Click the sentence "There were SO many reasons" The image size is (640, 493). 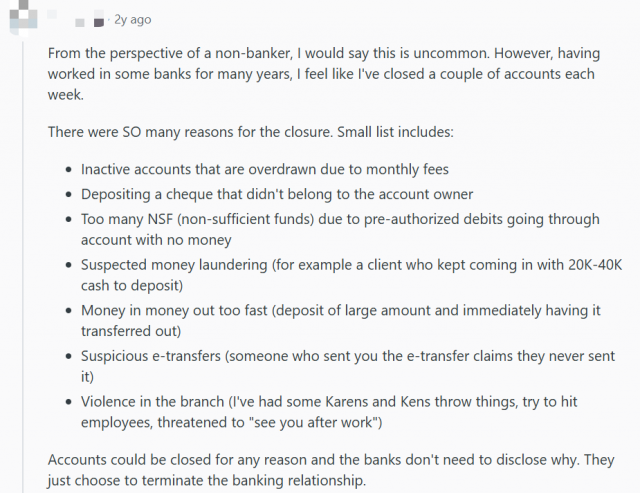point(250,131)
